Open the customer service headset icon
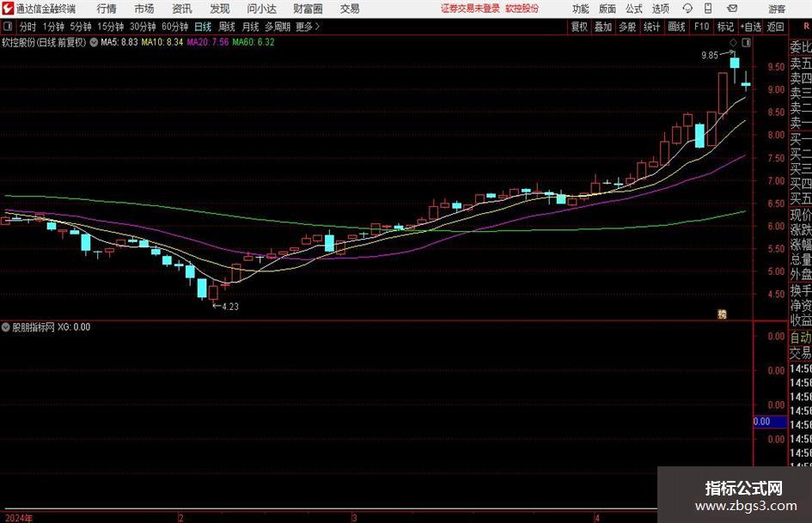 [687, 9]
